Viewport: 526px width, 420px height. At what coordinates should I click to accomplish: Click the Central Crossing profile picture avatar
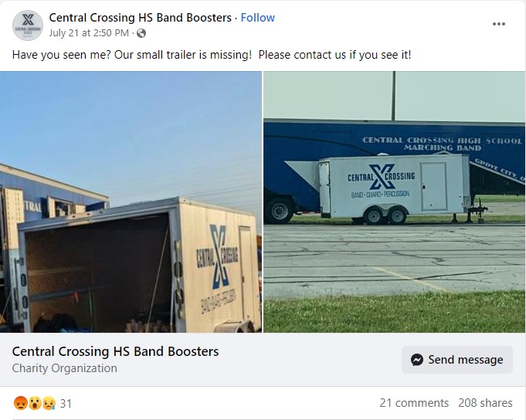[28, 25]
